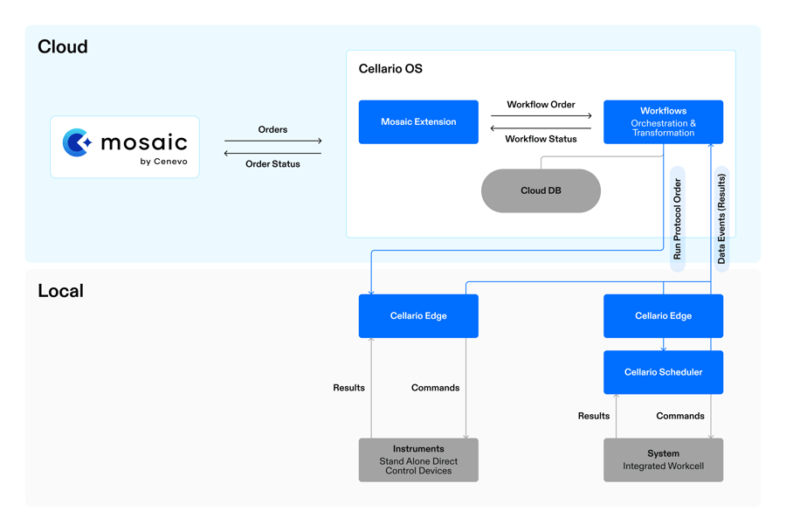The height and width of the screenshot is (532, 786).
Task: Click 'Commands' label above System box
Action: [680, 416]
